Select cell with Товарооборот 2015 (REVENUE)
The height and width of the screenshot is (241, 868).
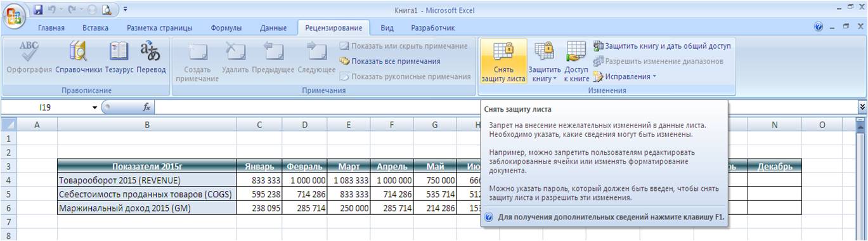(x=147, y=180)
